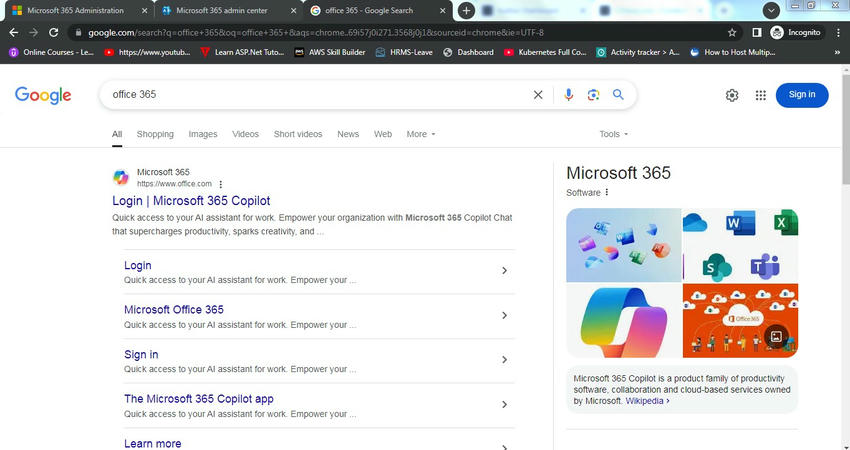Open options menu beside office.com URL
The height and width of the screenshot is (450, 850).
pyautogui.click(x=221, y=184)
